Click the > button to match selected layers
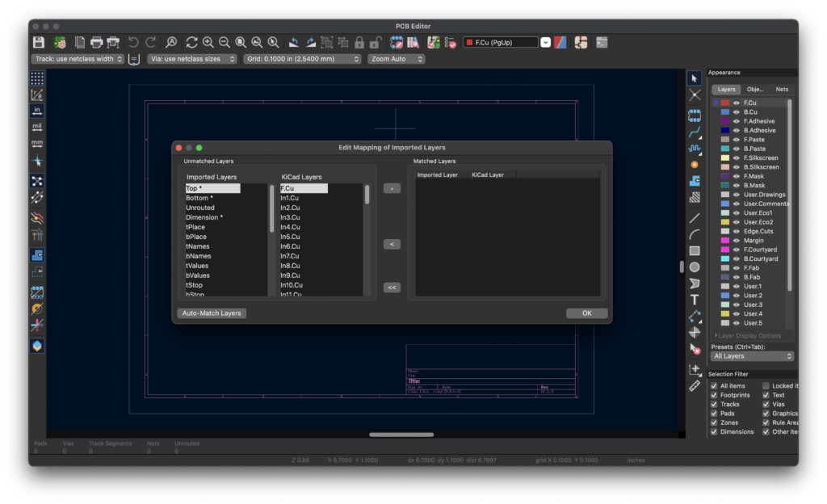The height and width of the screenshot is (504, 827). coord(392,188)
